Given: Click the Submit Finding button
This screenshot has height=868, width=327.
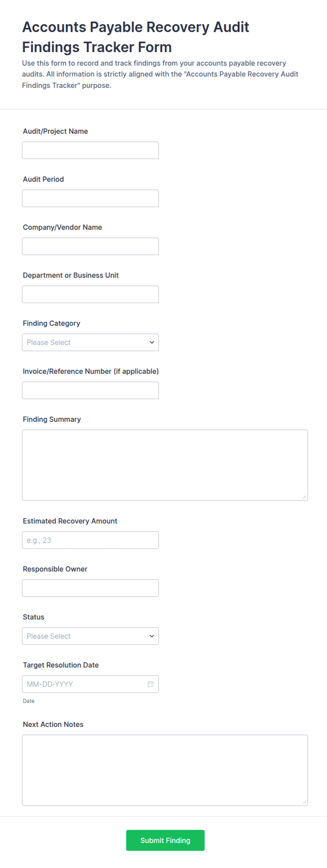Looking at the screenshot, I should pyautogui.click(x=165, y=840).
